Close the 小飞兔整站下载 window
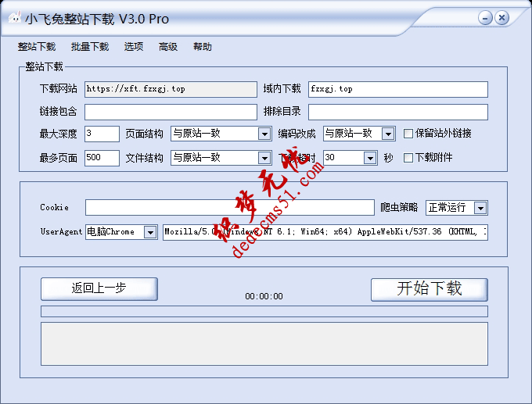 [501, 17]
